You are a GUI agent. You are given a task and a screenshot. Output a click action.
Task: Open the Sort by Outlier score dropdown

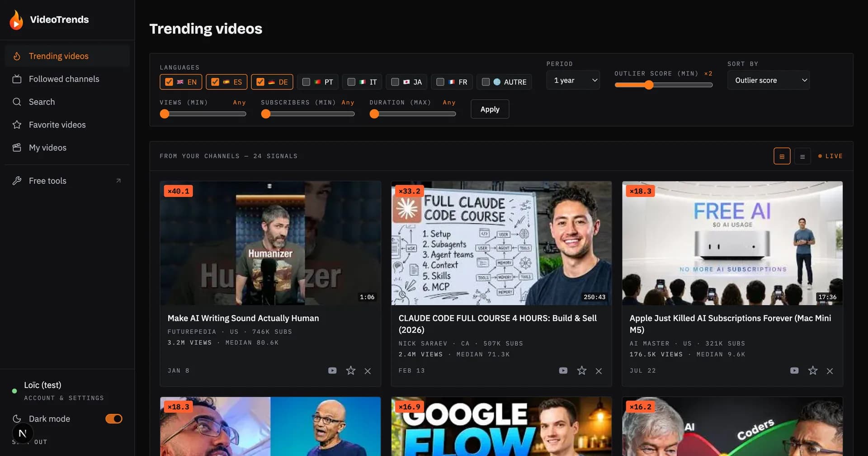point(769,80)
